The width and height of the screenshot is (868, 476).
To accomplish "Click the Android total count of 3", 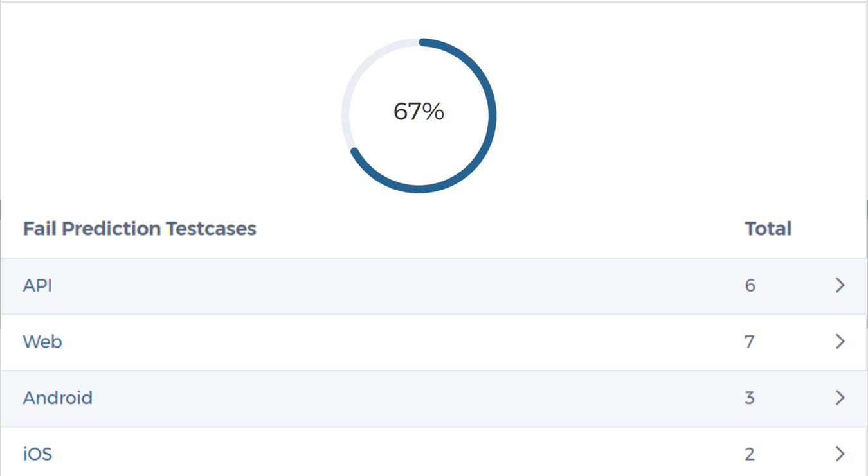I will click(x=750, y=398).
